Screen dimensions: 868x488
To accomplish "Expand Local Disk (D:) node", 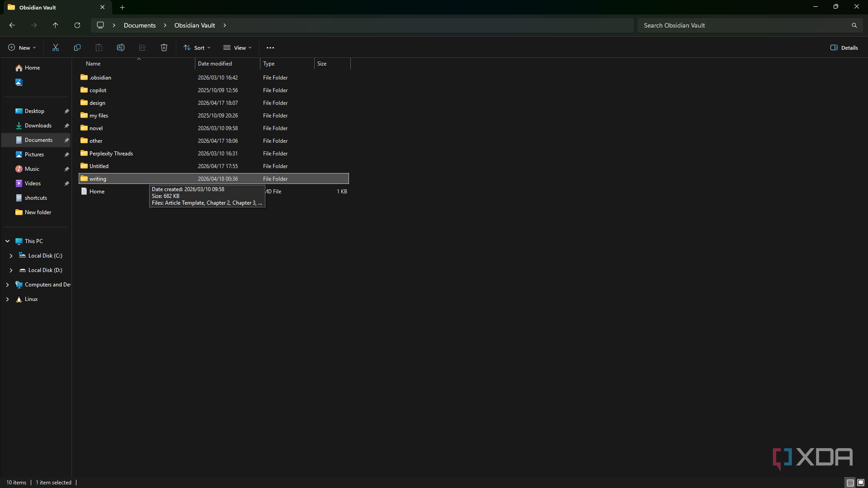I will (11, 270).
